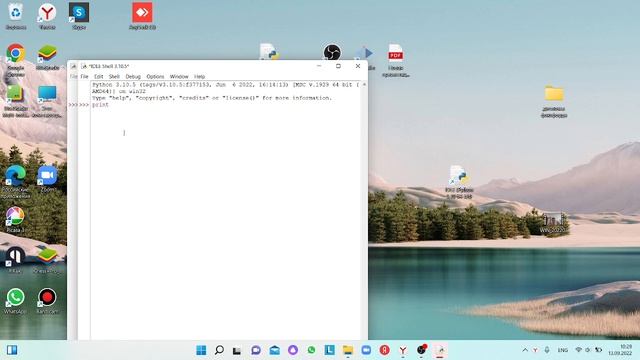The image size is (640, 360).
Task: Open the blue L app in taskbar
Action: (329, 350)
